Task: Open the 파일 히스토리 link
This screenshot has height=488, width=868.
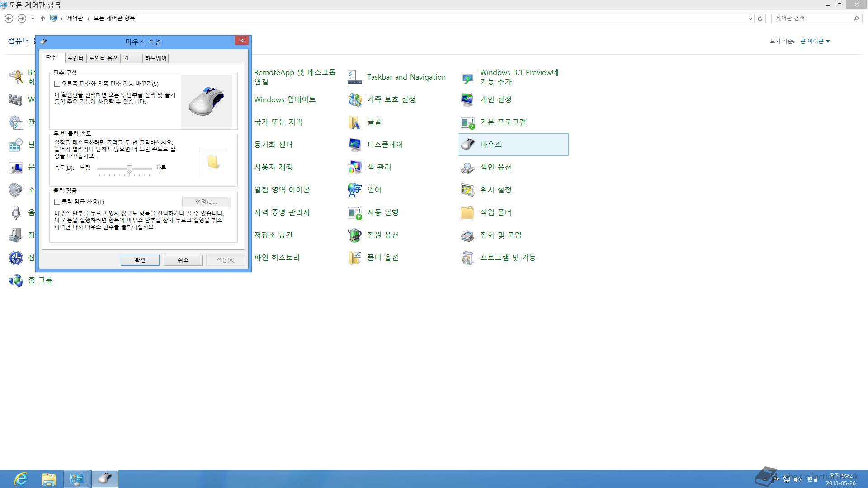Action: coord(277,258)
